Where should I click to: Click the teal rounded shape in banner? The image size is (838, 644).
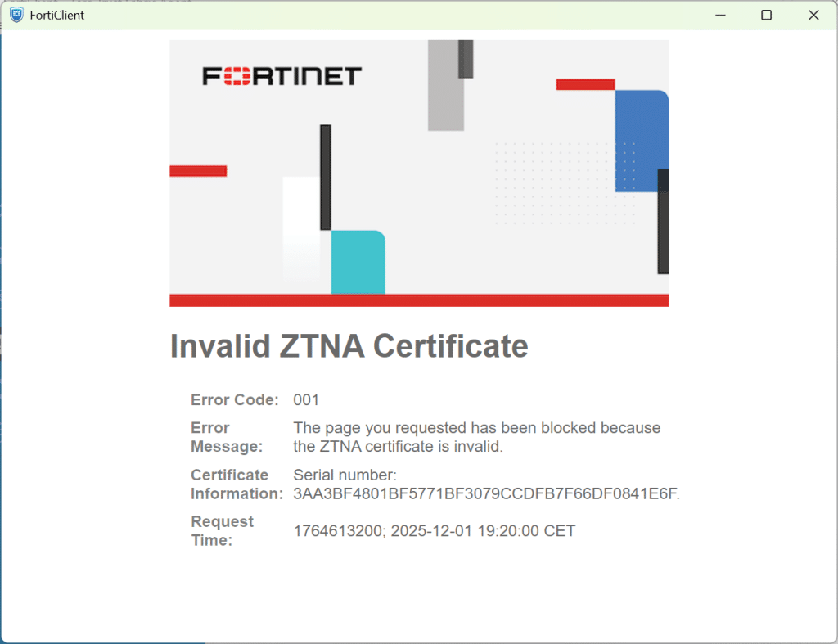[x=358, y=262]
